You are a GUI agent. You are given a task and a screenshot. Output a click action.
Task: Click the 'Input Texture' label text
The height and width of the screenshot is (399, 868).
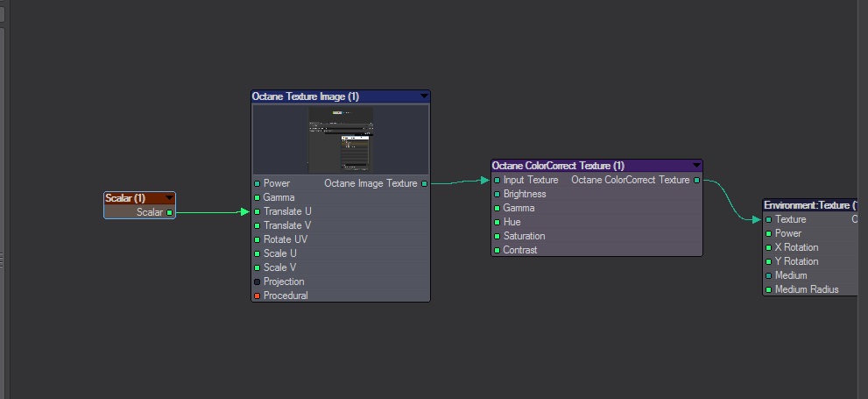pyautogui.click(x=531, y=180)
